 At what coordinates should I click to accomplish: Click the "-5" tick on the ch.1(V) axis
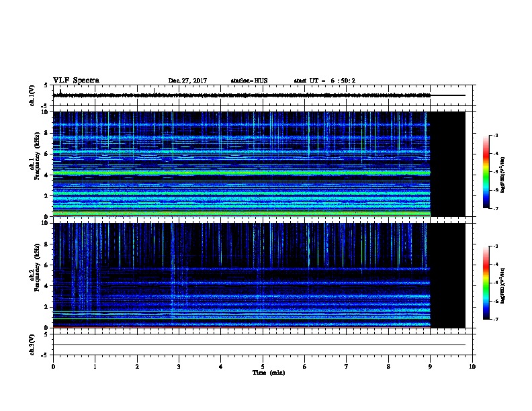click(x=45, y=106)
